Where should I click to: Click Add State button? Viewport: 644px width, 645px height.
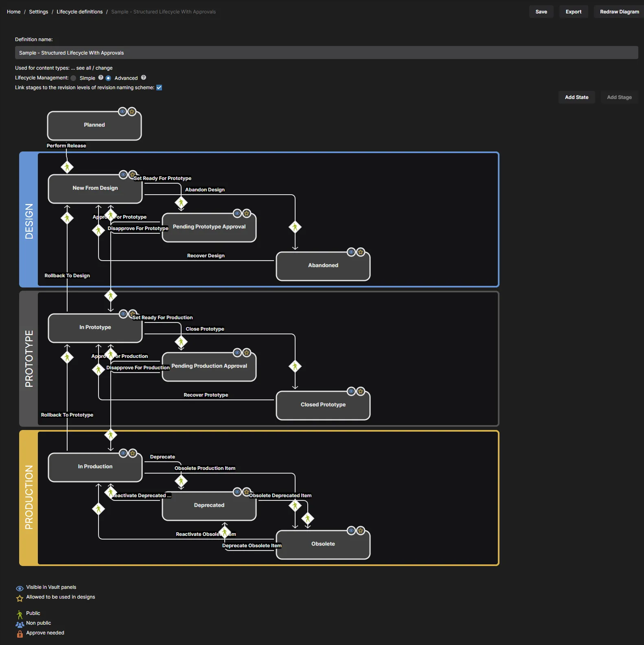point(576,97)
